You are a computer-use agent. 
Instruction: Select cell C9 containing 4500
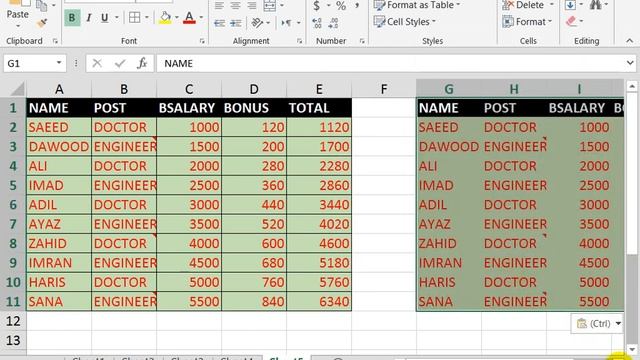click(189, 263)
